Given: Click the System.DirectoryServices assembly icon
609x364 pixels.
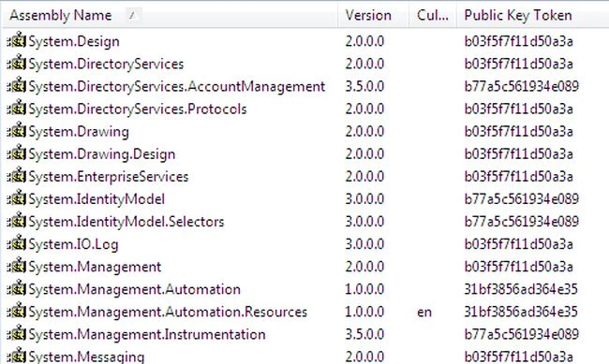Looking at the screenshot, I should tap(17, 63).
